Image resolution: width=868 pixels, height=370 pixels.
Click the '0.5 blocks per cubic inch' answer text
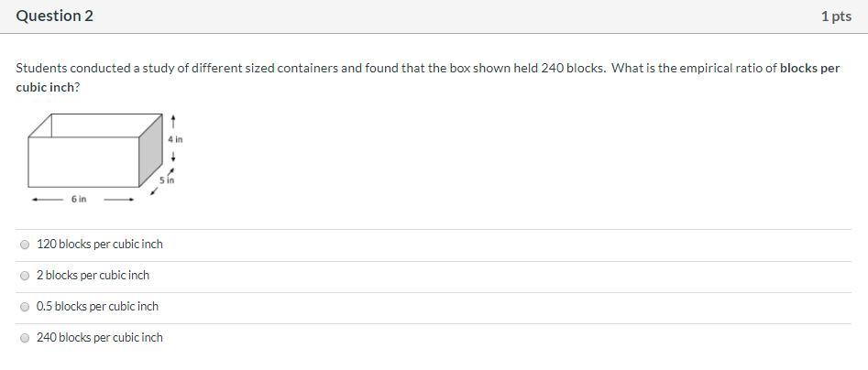97,307
